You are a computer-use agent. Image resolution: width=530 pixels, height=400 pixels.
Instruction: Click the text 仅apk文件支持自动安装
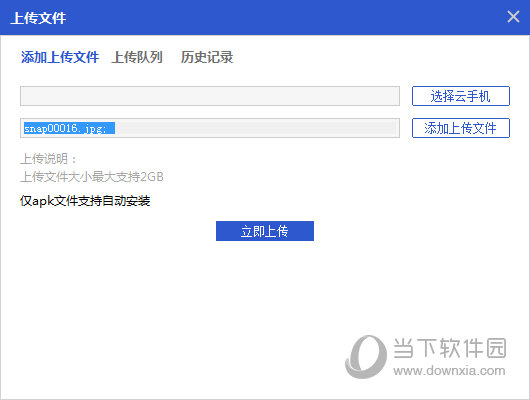coord(85,201)
